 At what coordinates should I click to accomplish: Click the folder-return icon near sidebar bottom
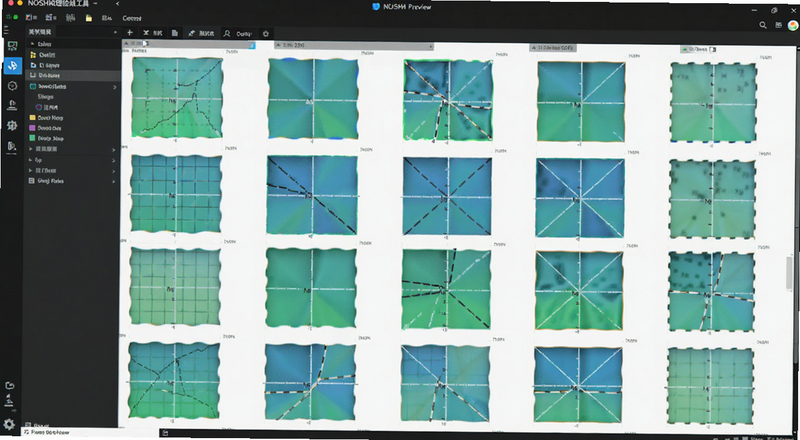pyautogui.click(x=10, y=385)
